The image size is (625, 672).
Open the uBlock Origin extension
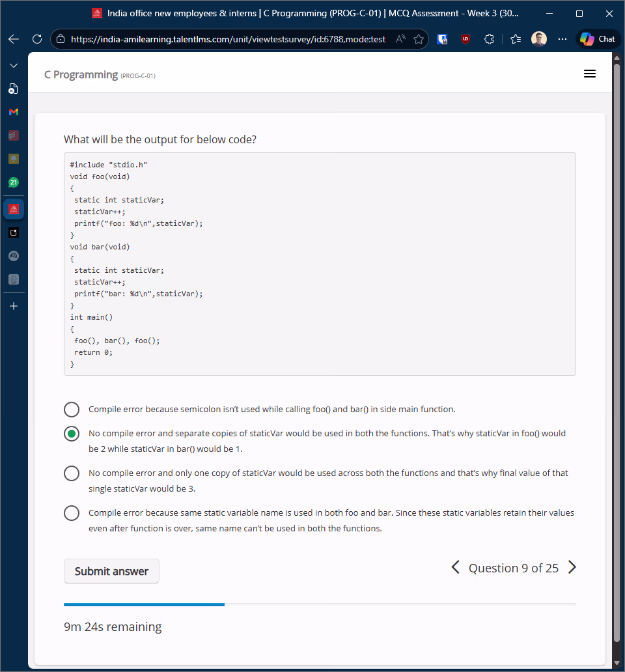point(465,39)
